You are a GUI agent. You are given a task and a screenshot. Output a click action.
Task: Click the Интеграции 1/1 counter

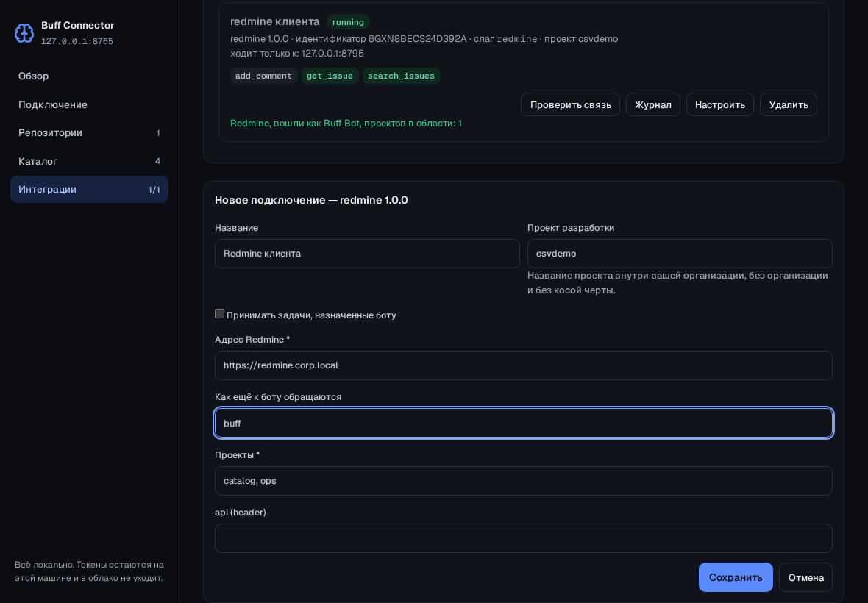[x=154, y=190]
